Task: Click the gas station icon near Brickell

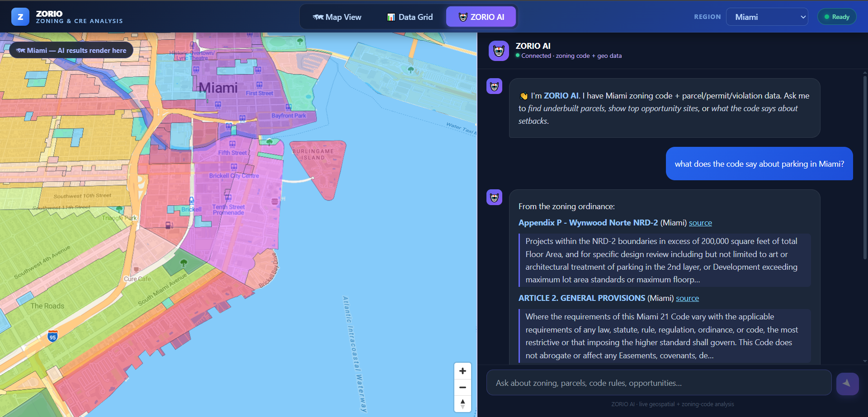Action: click(x=169, y=225)
